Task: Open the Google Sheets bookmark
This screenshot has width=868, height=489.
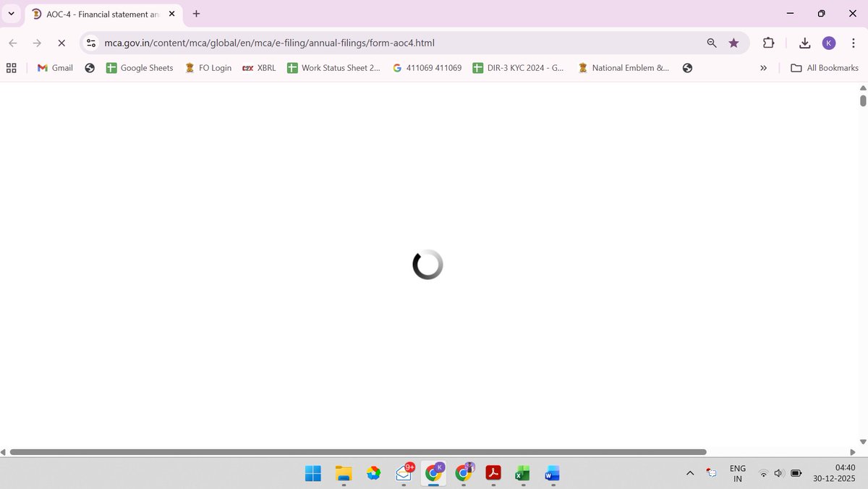Action: 140,68
